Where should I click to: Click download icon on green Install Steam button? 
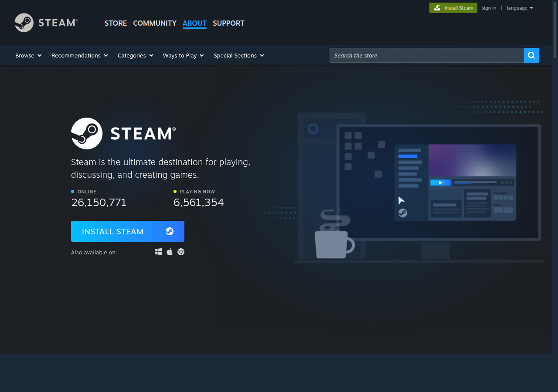click(437, 8)
